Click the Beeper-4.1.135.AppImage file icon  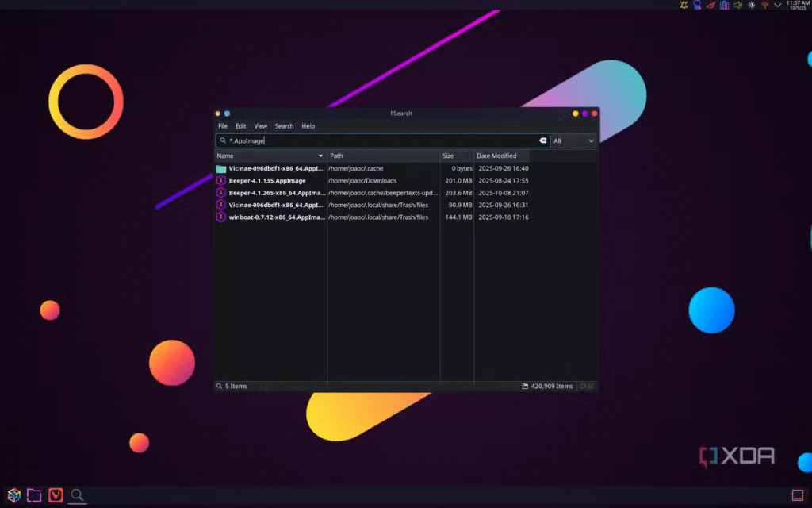[x=221, y=181]
